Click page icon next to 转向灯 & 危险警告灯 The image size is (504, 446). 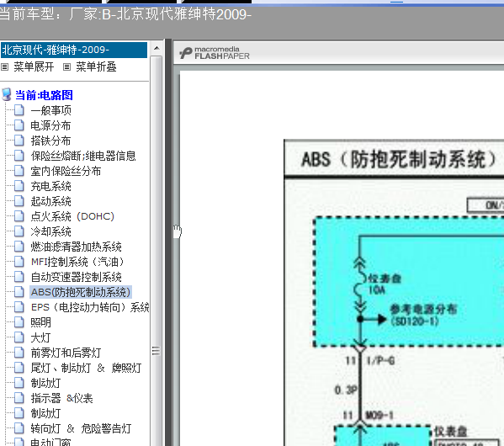coord(19,428)
